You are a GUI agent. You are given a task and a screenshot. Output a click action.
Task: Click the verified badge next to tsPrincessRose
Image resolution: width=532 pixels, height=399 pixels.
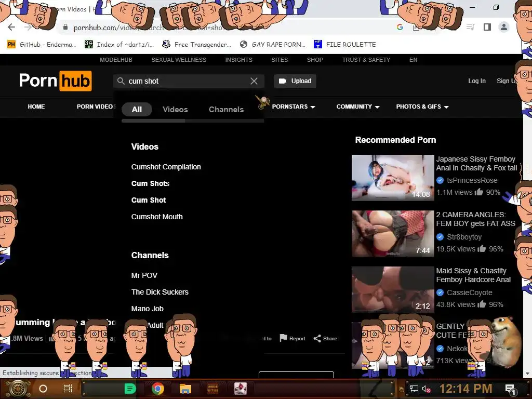coord(440,180)
